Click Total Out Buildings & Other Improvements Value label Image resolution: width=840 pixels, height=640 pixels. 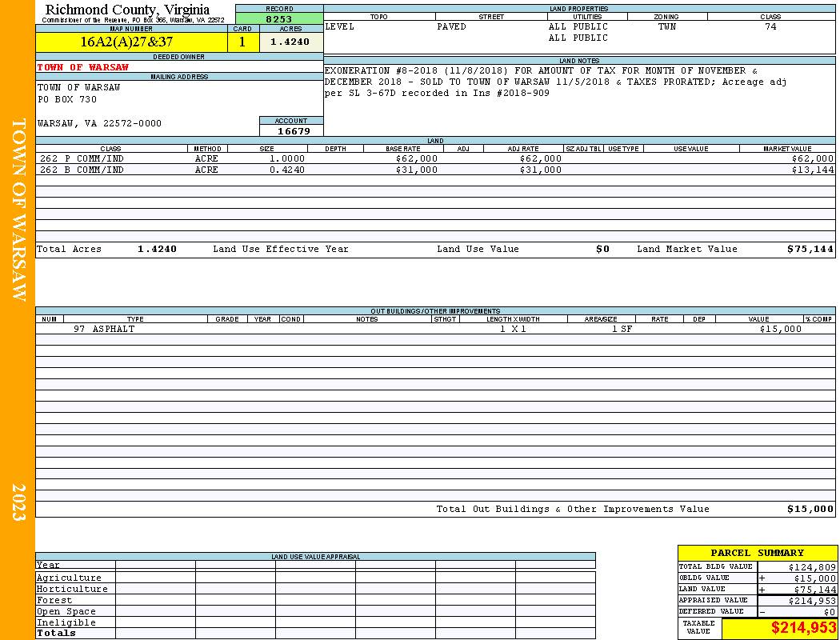(x=573, y=510)
